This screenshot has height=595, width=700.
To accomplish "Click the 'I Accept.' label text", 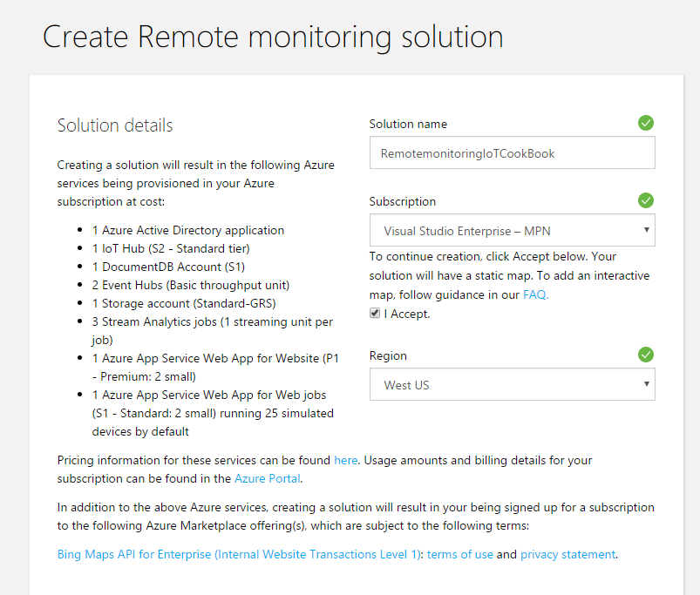I will (407, 314).
